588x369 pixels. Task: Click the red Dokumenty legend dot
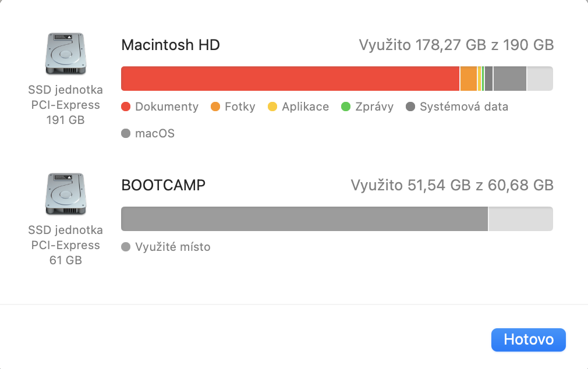[126, 107]
